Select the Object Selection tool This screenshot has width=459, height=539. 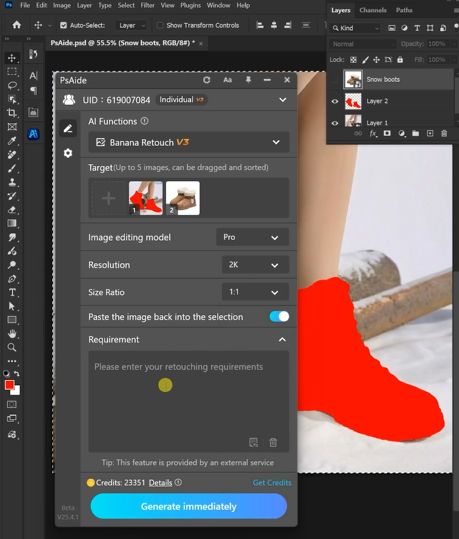(x=12, y=99)
